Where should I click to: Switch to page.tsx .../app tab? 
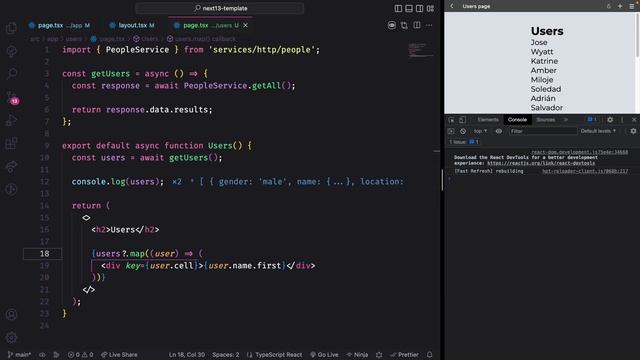(x=59, y=25)
